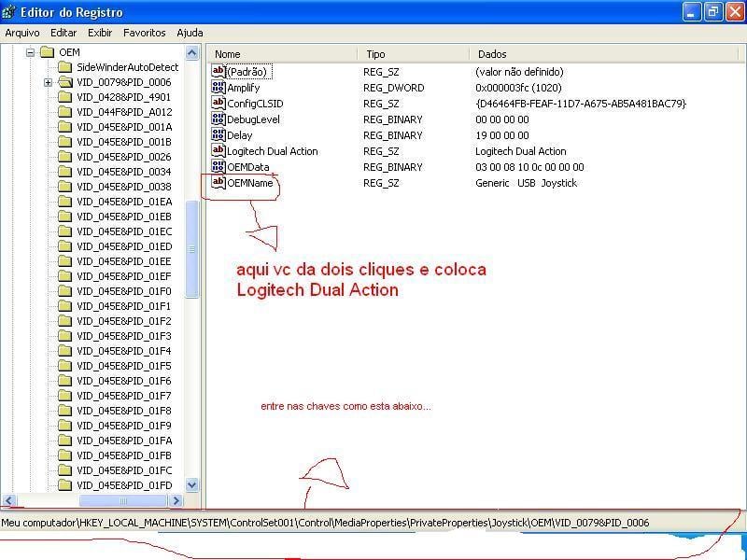The width and height of the screenshot is (747, 560).
Task: Select the OEMData binary value icon
Action: point(218,167)
